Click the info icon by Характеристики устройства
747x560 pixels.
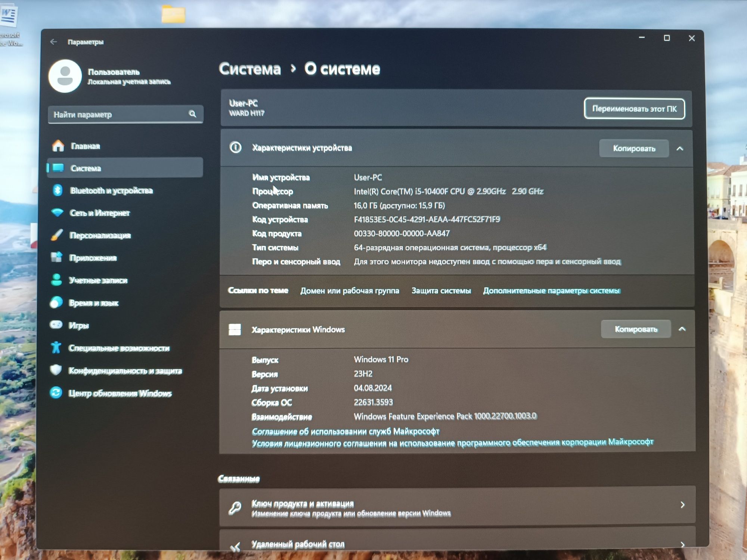point(236,147)
